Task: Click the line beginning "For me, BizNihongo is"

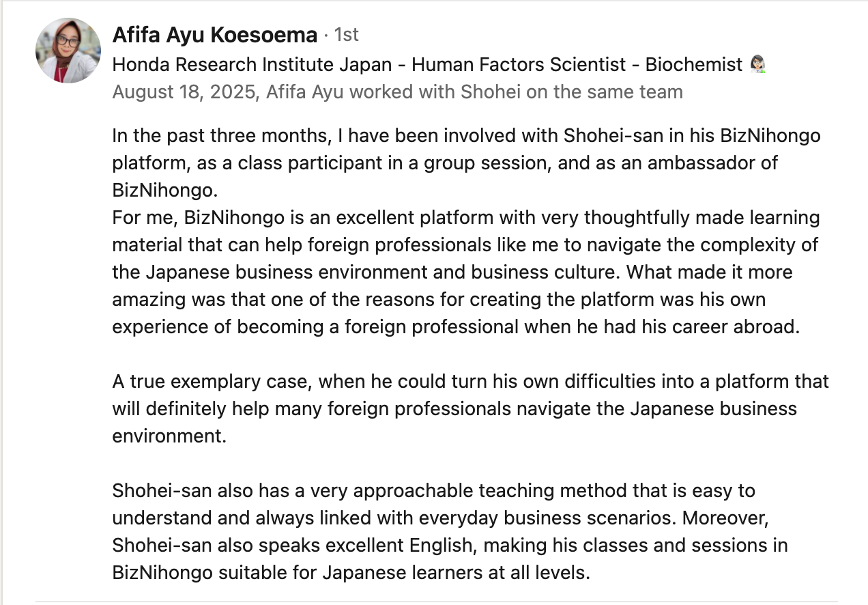Action: pyautogui.click(x=466, y=218)
